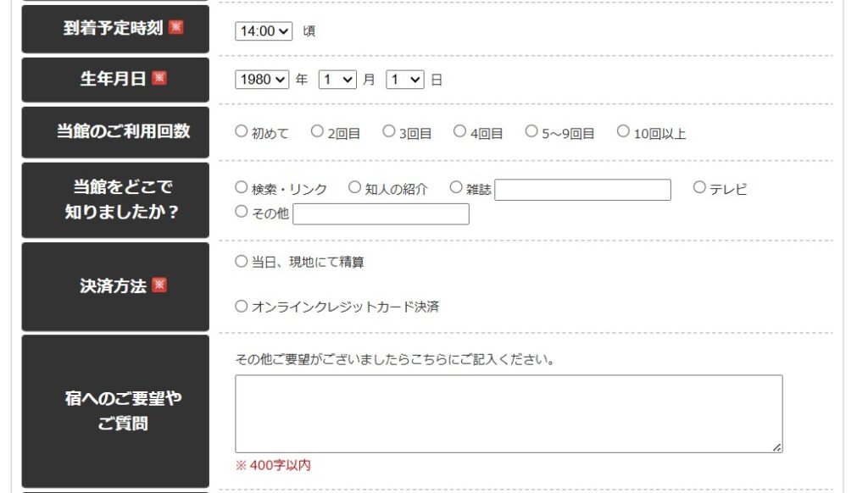Select the 知人の紹介 radio button
The image size is (868, 493).
pos(355,187)
